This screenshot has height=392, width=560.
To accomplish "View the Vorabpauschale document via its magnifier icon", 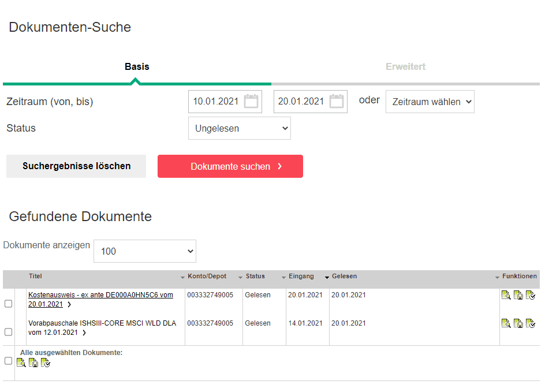I will (x=506, y=323).
